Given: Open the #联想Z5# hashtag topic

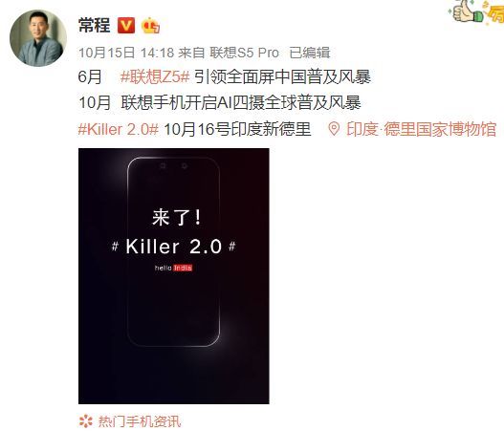Looking at the screenshot, I should [x=155, y=77].
